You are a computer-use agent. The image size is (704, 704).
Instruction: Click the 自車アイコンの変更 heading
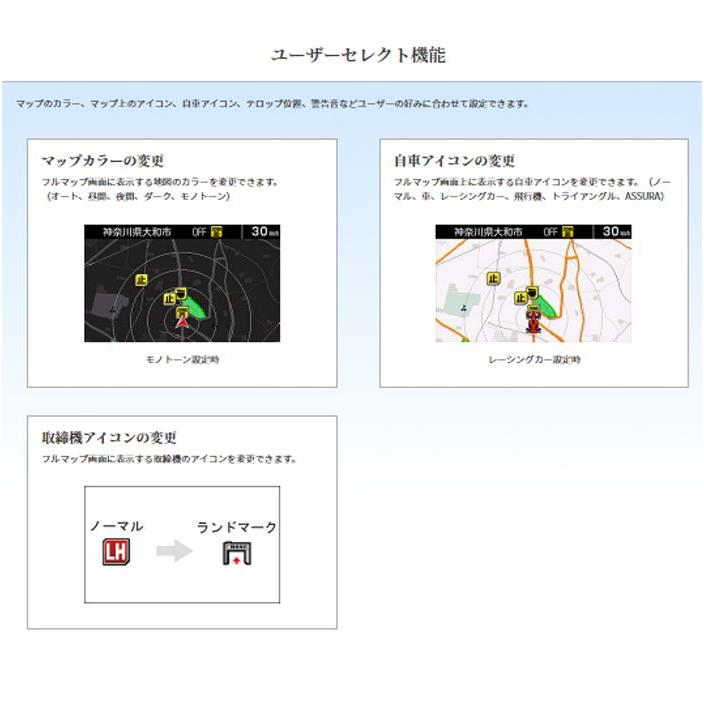(454, 160)
